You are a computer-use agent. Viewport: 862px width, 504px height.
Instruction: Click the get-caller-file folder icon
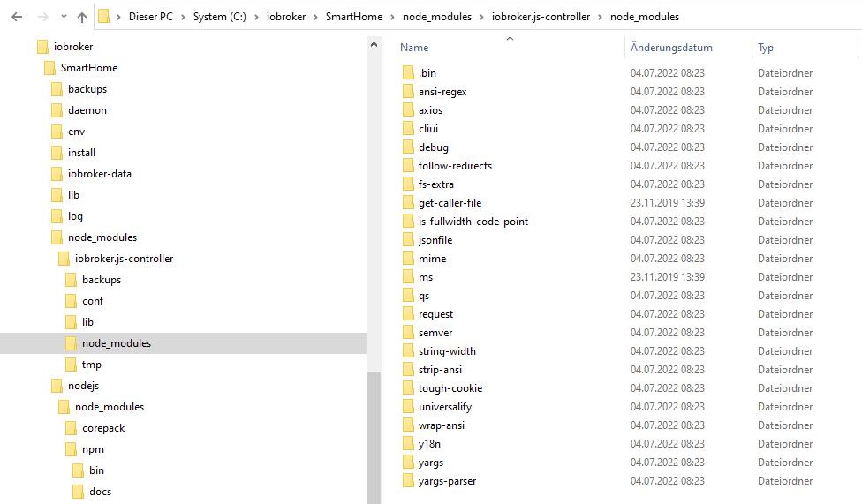(x=408, y=203)
